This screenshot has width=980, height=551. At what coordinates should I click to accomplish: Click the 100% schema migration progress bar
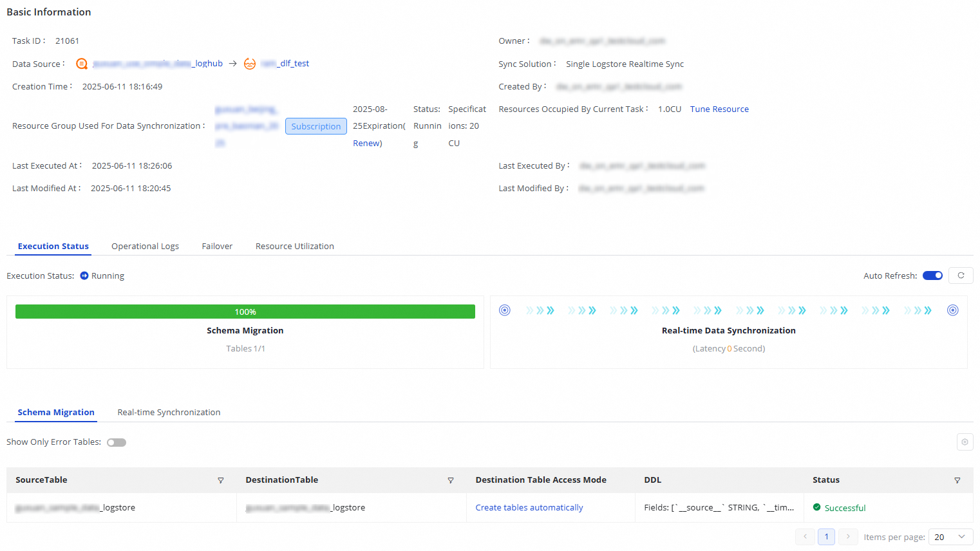pyautogui.click(x=245, y=312)
